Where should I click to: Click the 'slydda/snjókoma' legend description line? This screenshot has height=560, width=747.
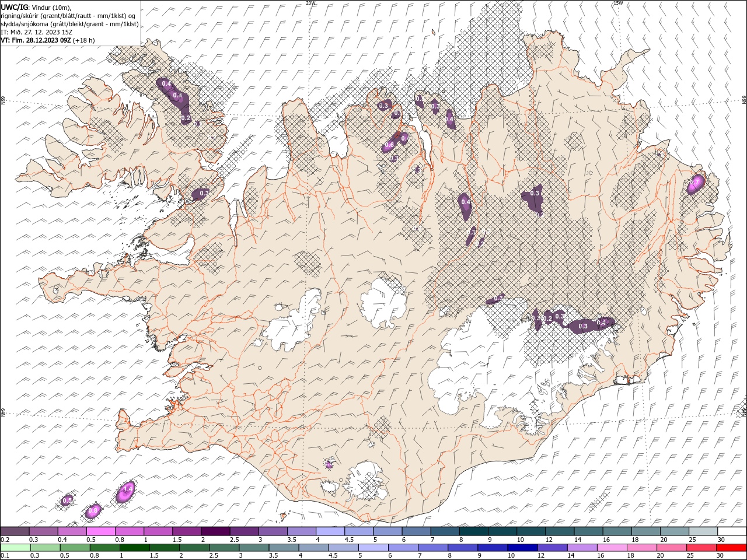click(x=69, y=24)
